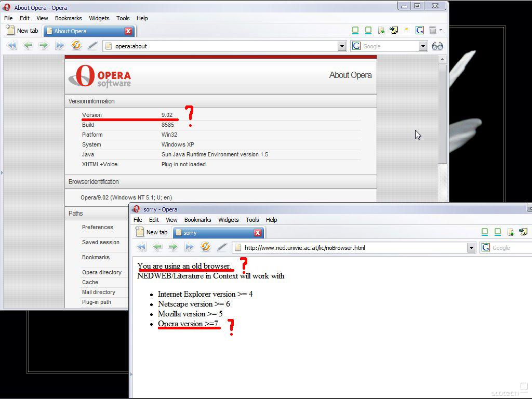Click second green square icon in sorry window
This screenshot has width=532, height=399.
pos(498,232)
